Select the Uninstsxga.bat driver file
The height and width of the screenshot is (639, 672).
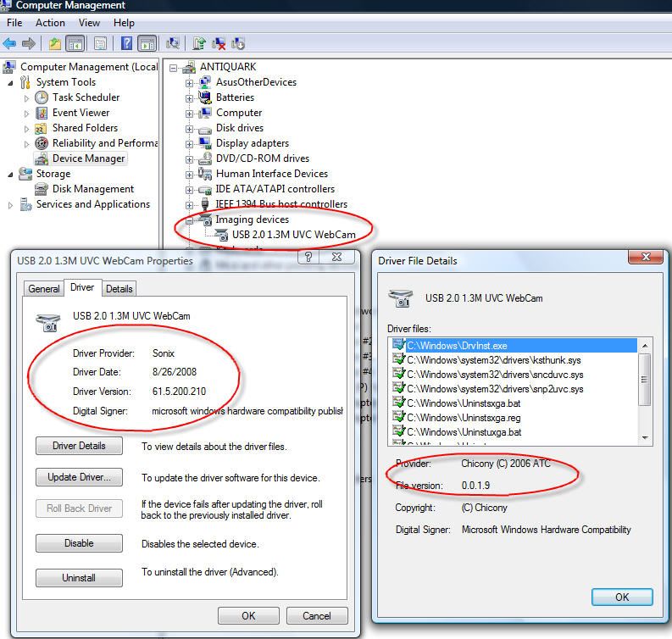[464, 403]
